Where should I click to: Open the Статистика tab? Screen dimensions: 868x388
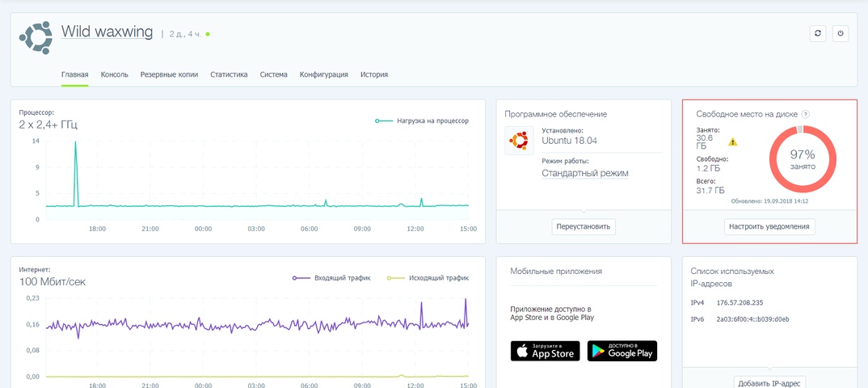(x=229, y=74)
